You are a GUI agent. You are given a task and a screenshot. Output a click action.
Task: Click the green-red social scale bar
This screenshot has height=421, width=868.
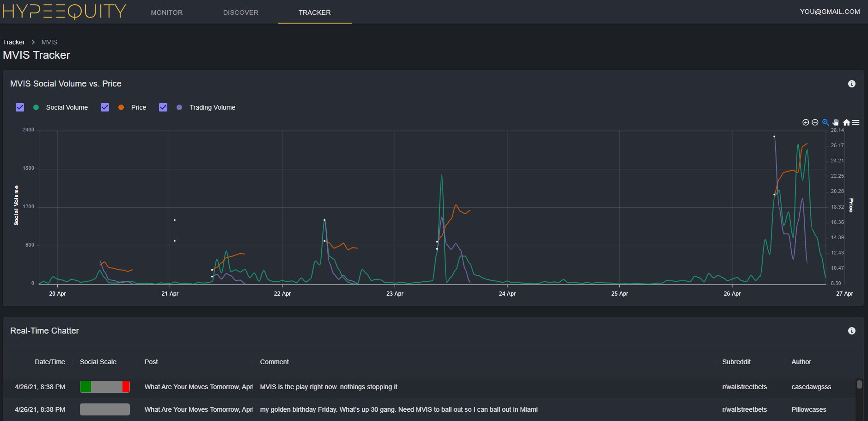[105, 387]
